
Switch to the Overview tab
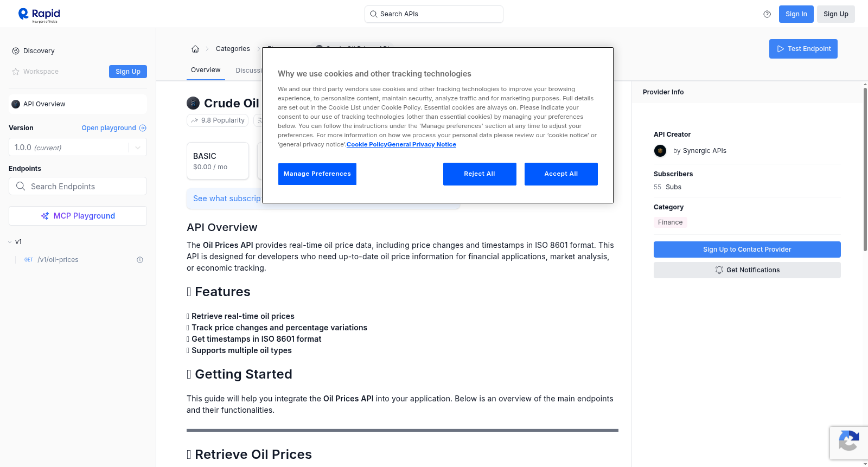coord(206,70)
